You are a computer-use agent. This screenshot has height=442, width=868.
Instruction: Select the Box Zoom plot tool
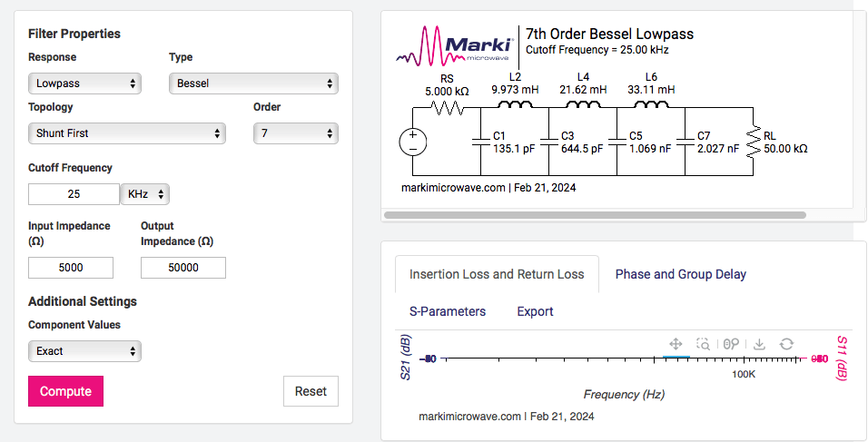[703, 344]
